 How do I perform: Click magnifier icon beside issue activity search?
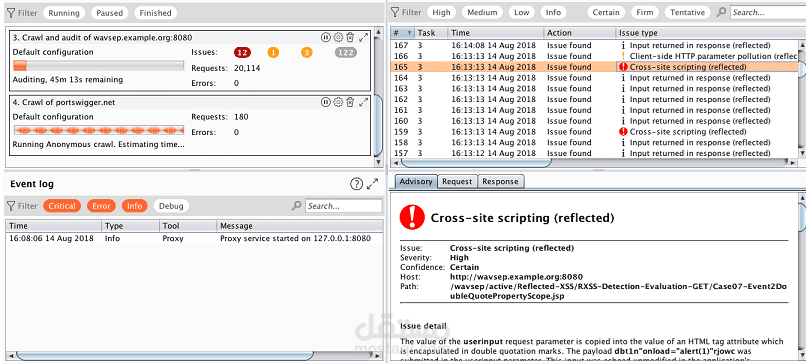click(722, 12)
